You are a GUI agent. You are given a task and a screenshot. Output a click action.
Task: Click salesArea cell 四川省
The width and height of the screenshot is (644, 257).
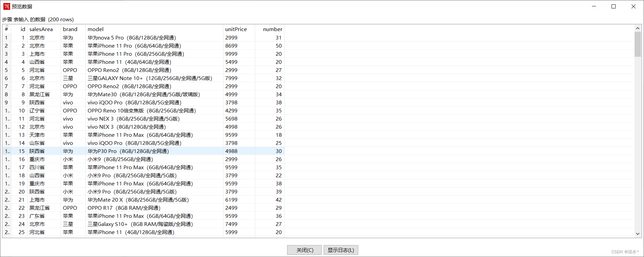pos(37,167)
